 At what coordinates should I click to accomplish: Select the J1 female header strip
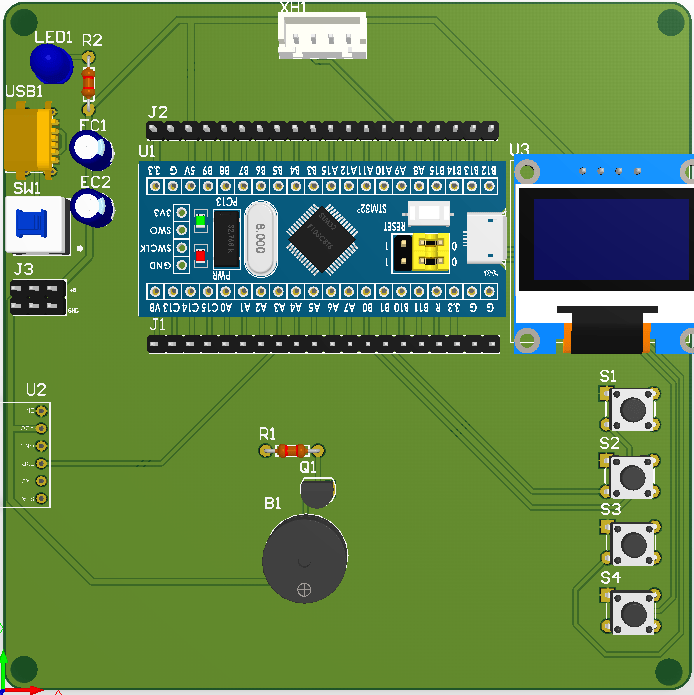pos(324,344)
